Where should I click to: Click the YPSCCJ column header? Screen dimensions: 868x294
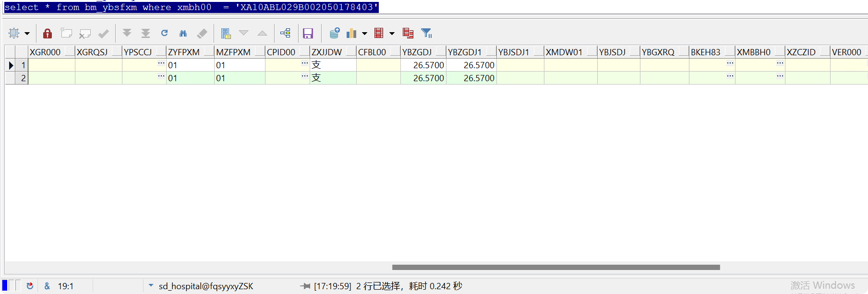tap(144, 52)
